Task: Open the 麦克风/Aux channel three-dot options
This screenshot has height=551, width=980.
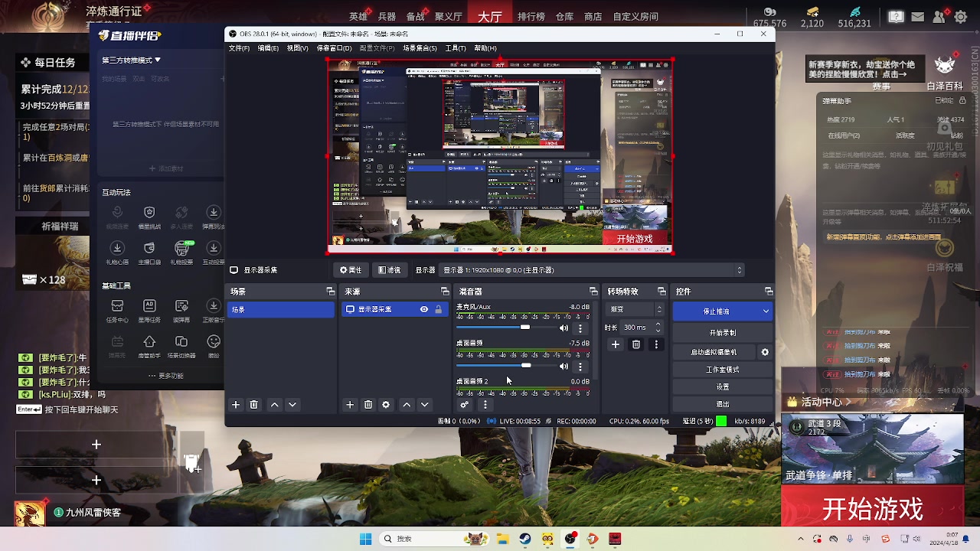Action: pos(580,328)
